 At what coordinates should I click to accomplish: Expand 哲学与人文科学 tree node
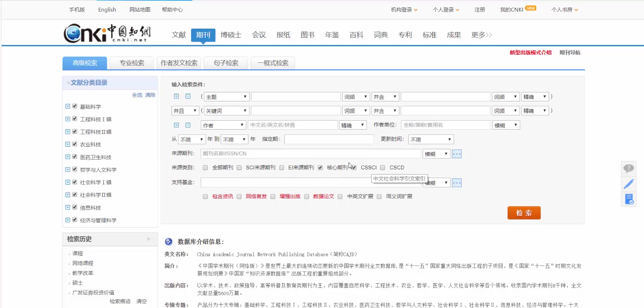(68, 169)
